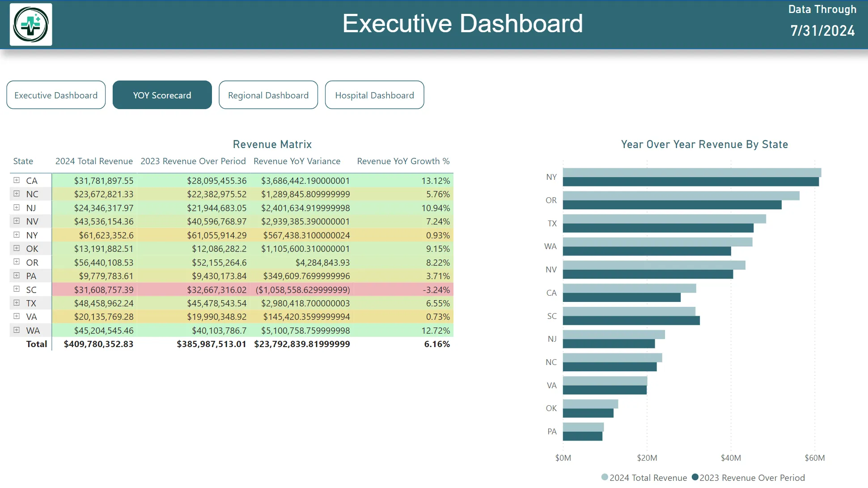Click the 2024 Total Revenue legend swatch
This screenshot has width=868, height=488.
point(605,477)
